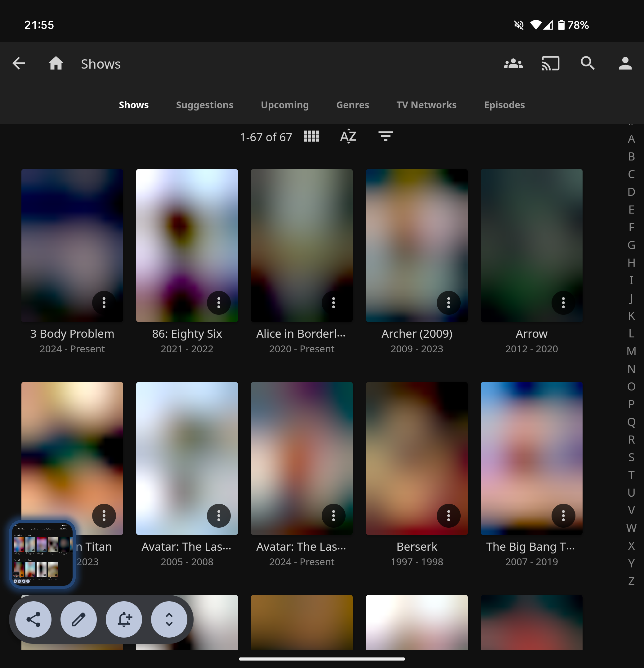
Task: Set a reminder with bell-plus icon
Action: tap(124, 619)
